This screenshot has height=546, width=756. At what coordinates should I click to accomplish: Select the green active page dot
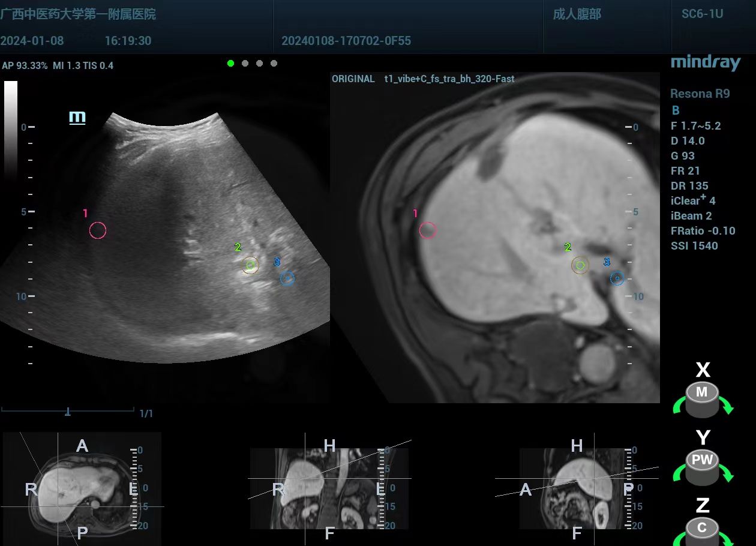[231, 63]
